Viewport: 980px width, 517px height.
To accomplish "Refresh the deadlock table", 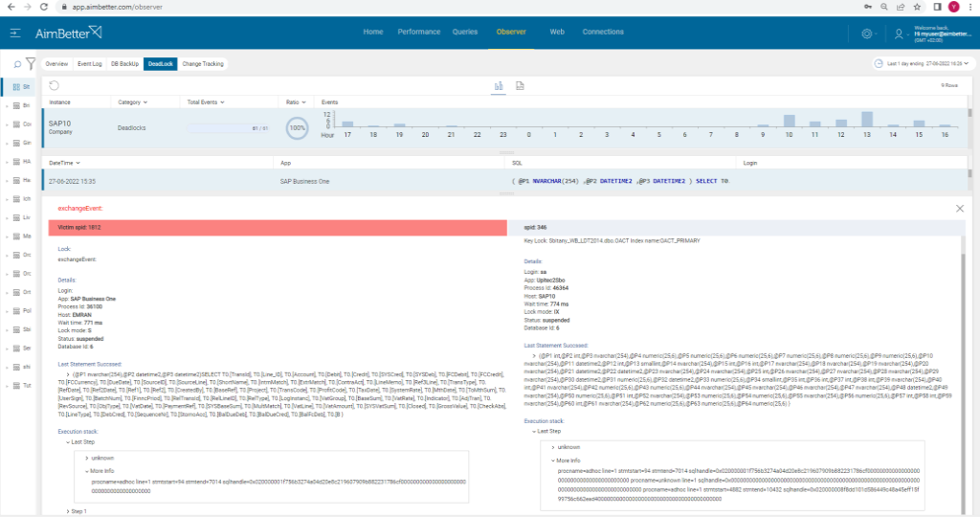I will pos(55,85).
